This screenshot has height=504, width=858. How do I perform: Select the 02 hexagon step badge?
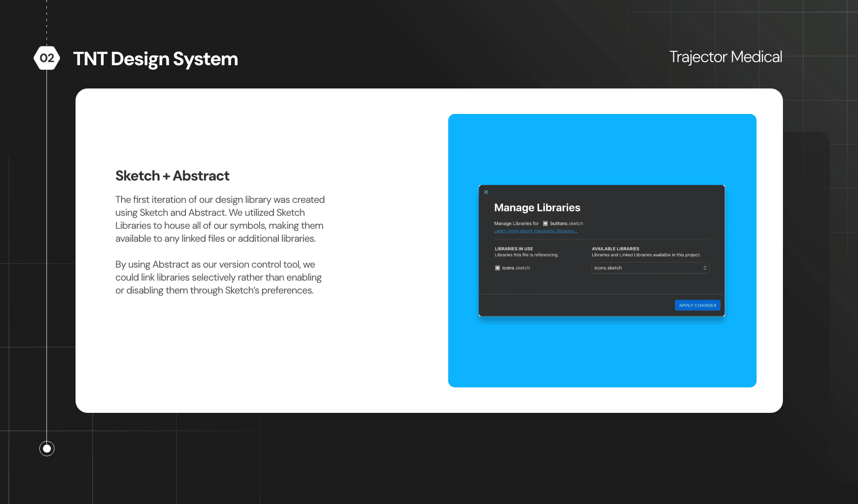(47, 58)
